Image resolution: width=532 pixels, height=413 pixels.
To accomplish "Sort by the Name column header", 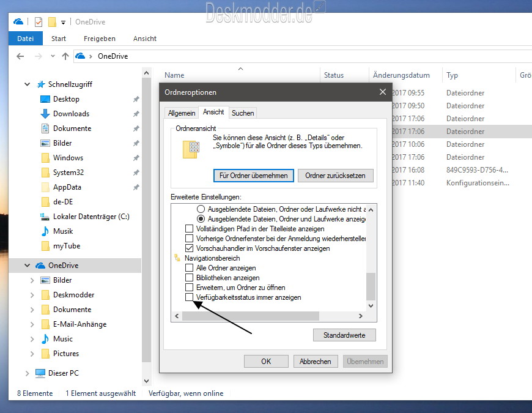I will click(x=174, y=75).
